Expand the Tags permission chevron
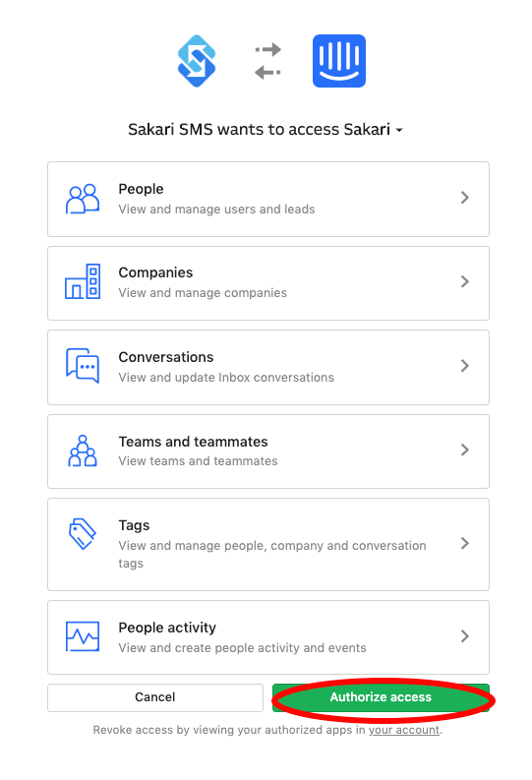Image resolution: width=532 pixels, height=780 pixels. coord(465,543)
